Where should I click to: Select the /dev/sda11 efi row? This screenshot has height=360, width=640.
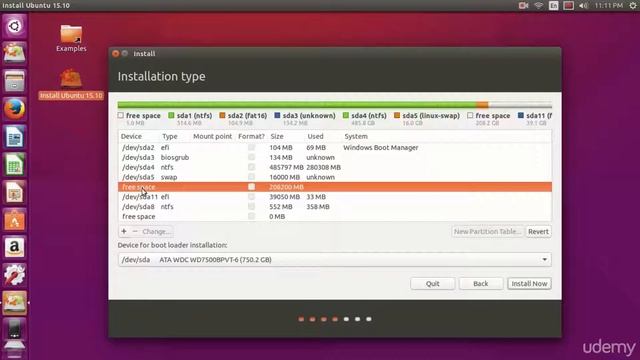pyautogui.click(x=335, y=197)
